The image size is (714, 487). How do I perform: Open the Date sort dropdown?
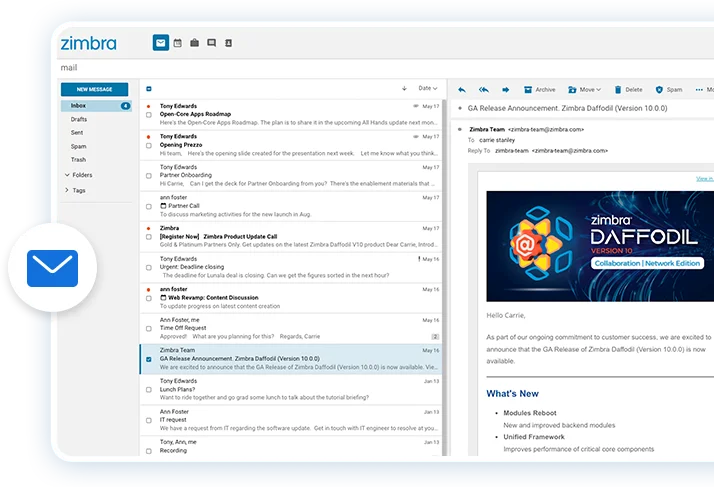428,88
